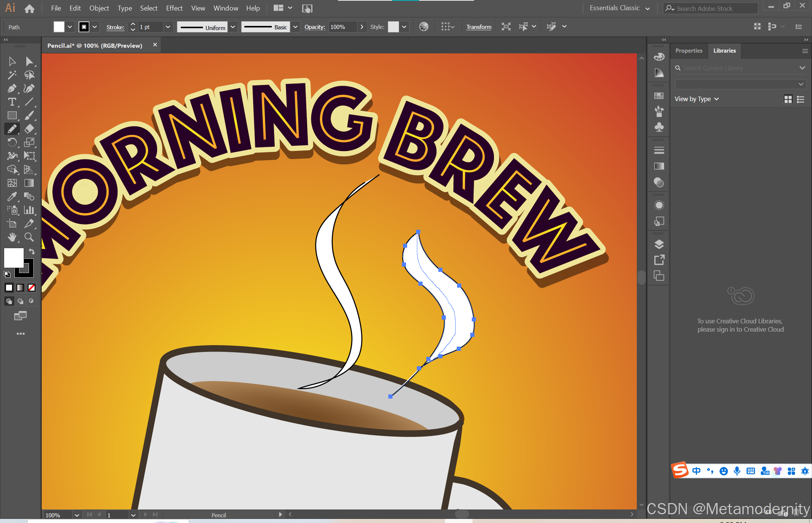Viewport: 812px width, 523px height.
Task: Swap fill and stroke colors
Action: pos(32,251)
